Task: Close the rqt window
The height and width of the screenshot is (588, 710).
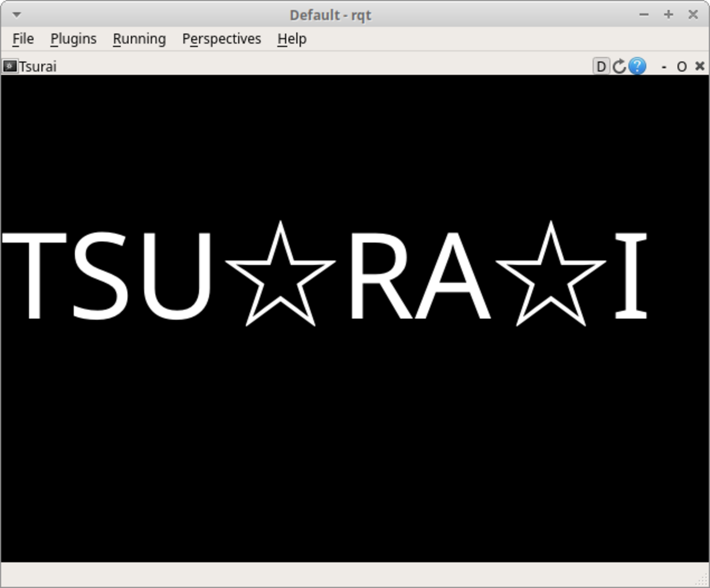Action: 693,15
